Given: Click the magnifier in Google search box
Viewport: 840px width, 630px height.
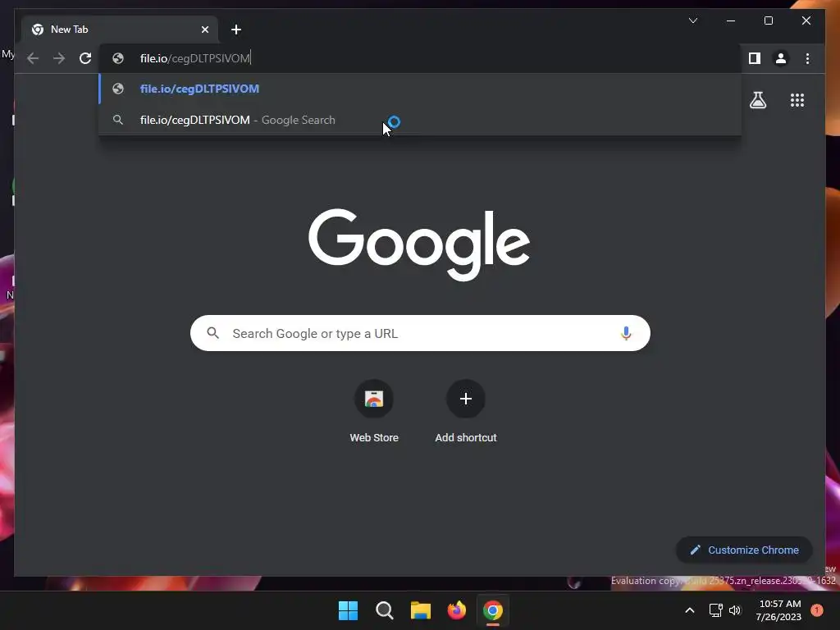Looking at the screenshot, I should coord(213,333).
